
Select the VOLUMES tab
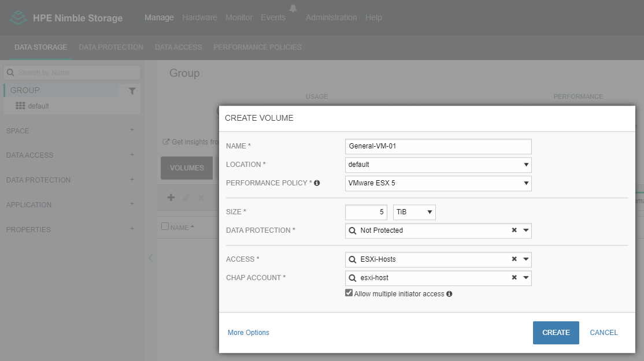click(x=187, y=168)
